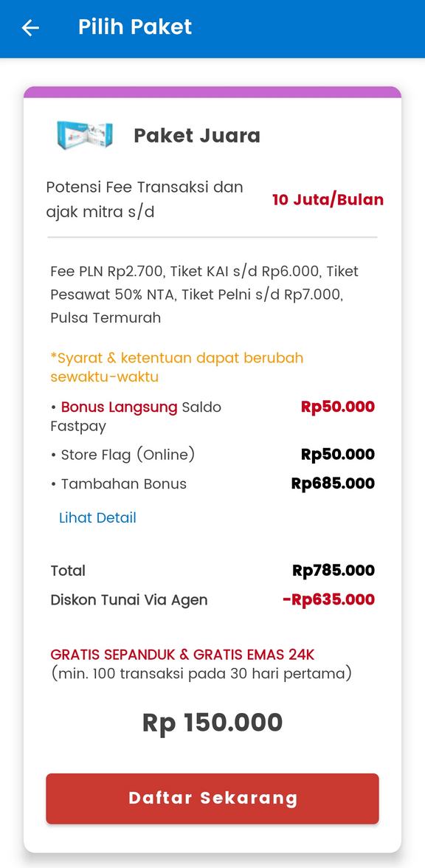The height and width of the screenshot is (868, 425).
Task: Tap the Total Rp785.000 summary row
Action: 214,571
